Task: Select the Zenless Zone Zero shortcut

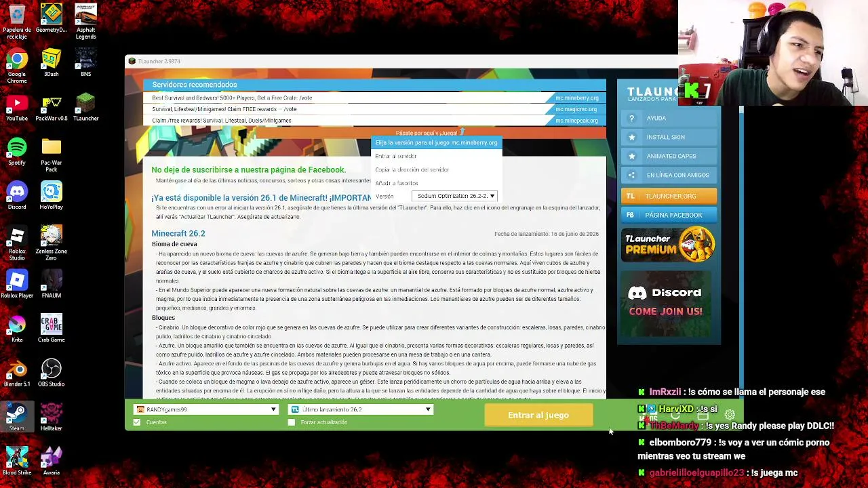Action: (52, 243)
